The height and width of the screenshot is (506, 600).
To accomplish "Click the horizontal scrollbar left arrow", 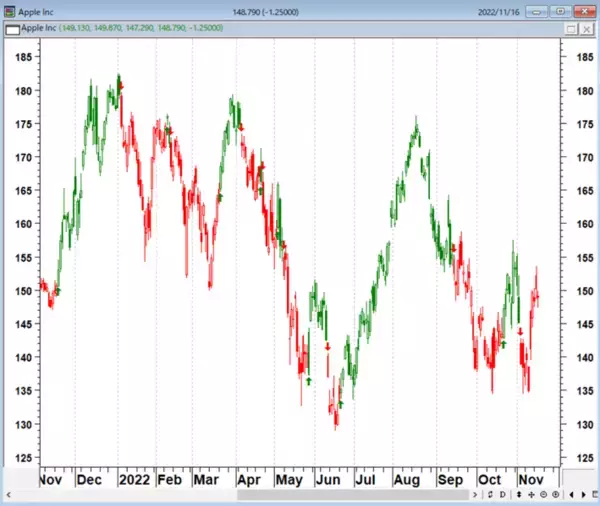I will point(8,495).
